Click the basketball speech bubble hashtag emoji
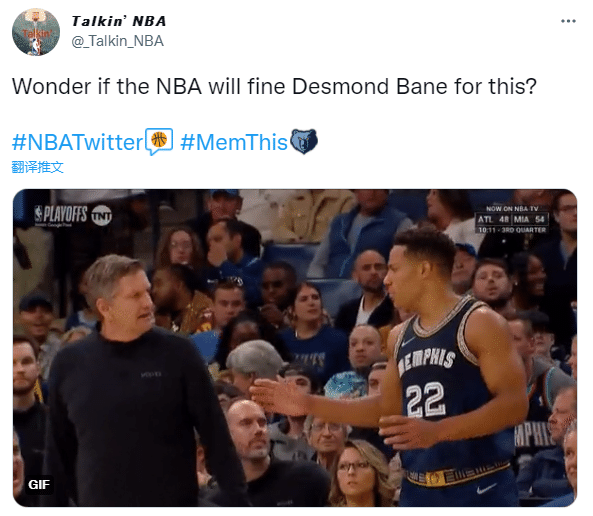Image resolution: width=593 pixels, height=516 pixels. tap(159, 141)
